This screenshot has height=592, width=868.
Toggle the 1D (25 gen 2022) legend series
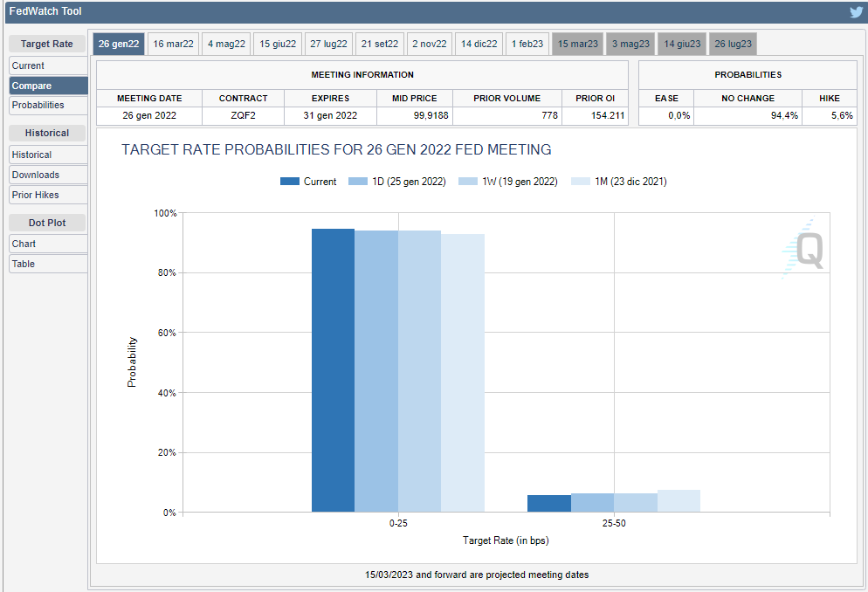tap(397, 182)
